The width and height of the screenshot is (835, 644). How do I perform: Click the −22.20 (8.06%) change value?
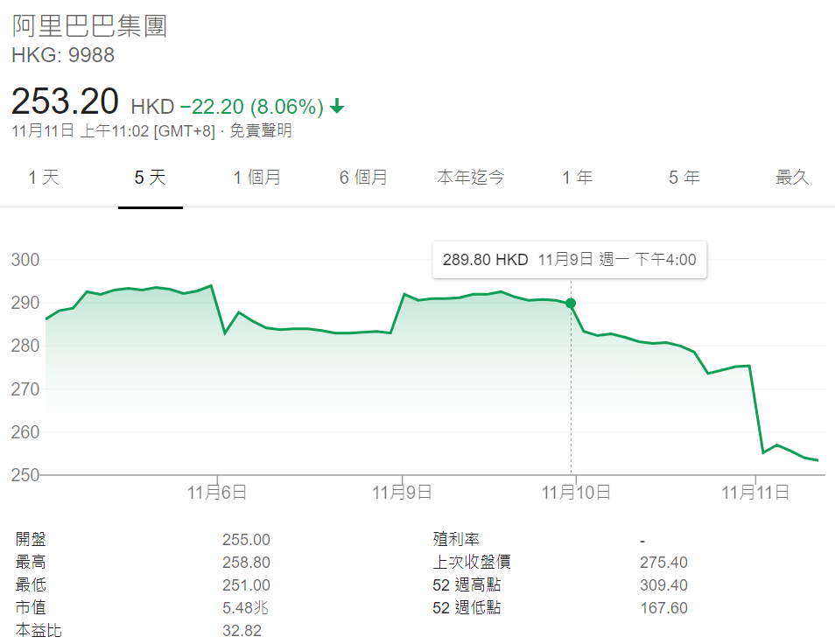click(x=251, y=107)
